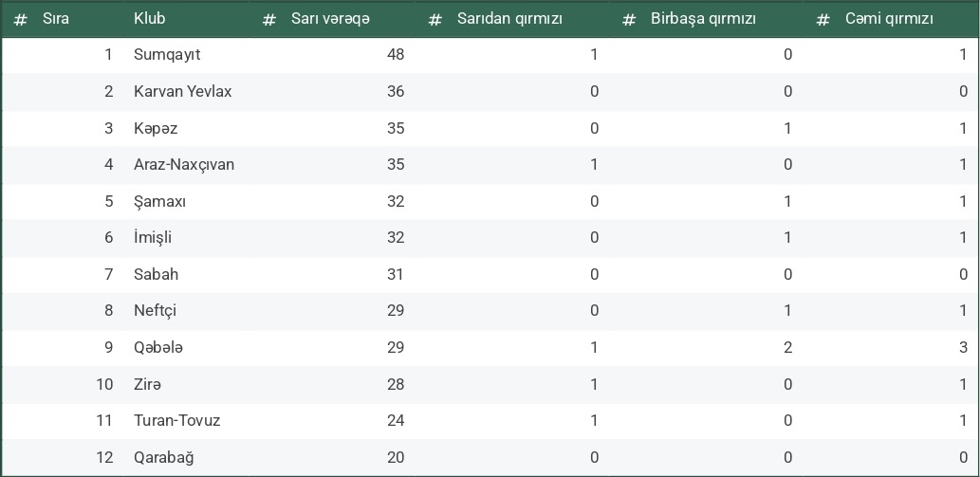
Task: Select the Turan-Tovuz club name
Action: click(176, 420)
